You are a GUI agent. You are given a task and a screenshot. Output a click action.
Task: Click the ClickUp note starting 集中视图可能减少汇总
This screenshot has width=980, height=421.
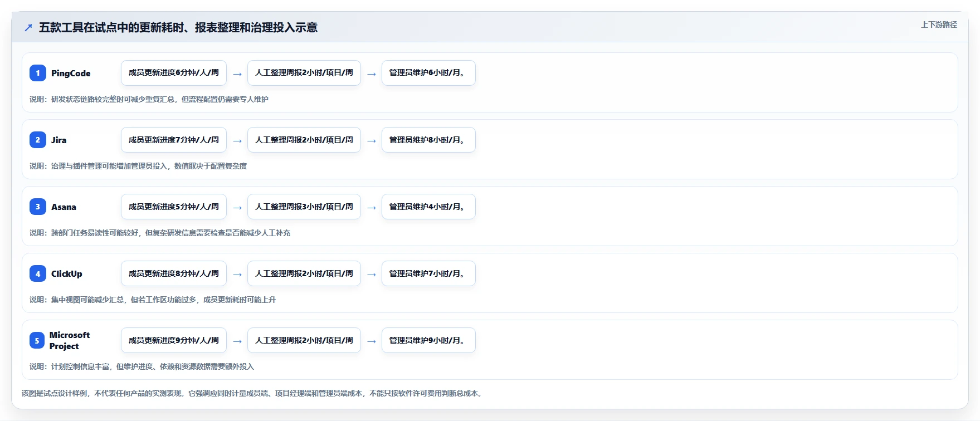tap(153, 300)
